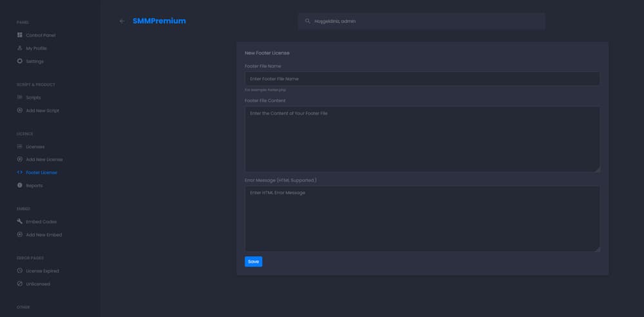The image size is (644, 317).
Task: Click the "Footer File Name" label
Action: coord(263,66)
